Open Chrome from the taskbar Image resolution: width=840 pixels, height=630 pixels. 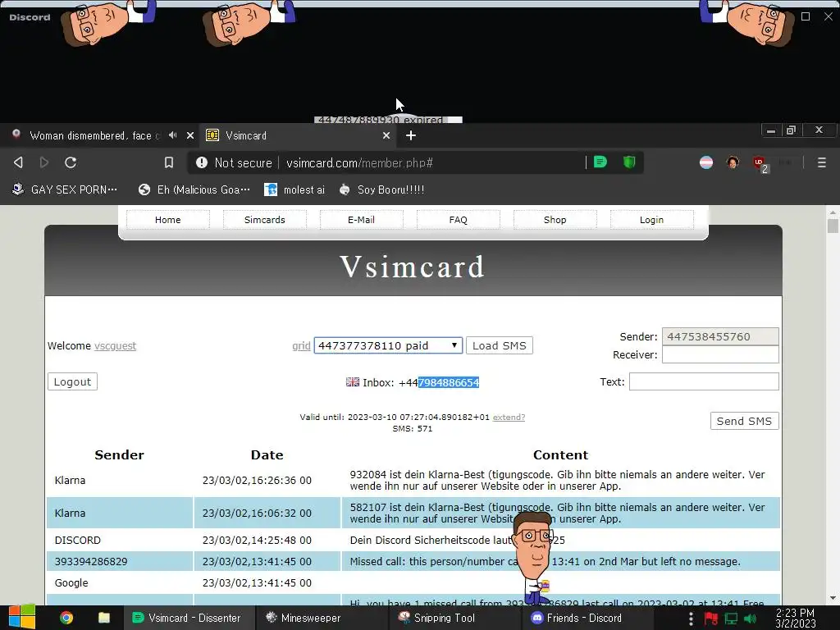coord(66,618)
